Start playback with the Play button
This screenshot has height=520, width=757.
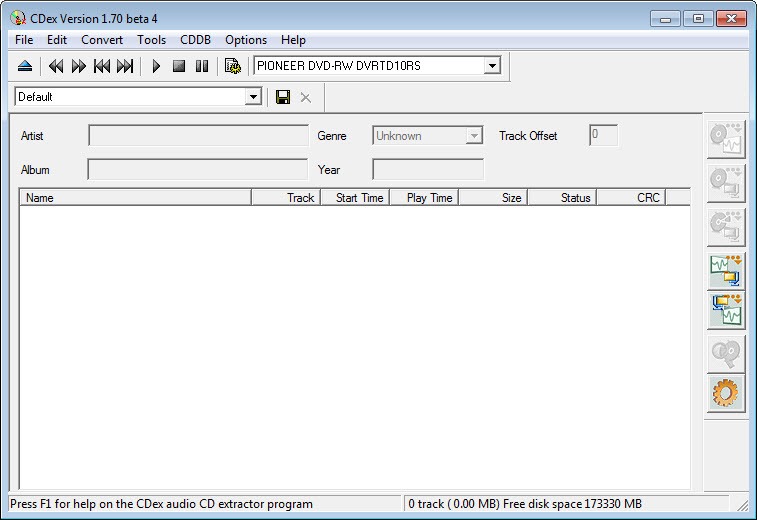156,66
